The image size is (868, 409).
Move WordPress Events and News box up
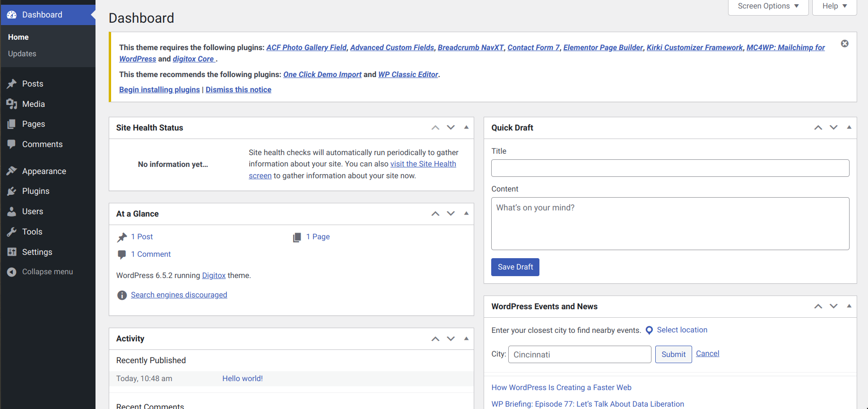(818, 306)
